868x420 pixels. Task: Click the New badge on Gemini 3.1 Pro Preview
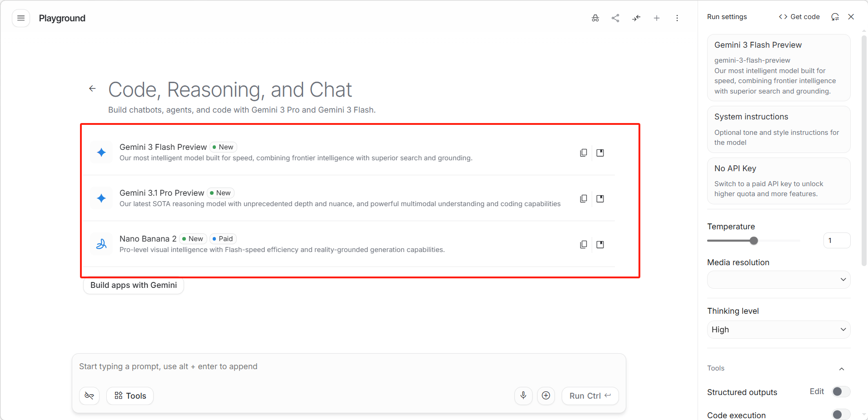[220, 193]
